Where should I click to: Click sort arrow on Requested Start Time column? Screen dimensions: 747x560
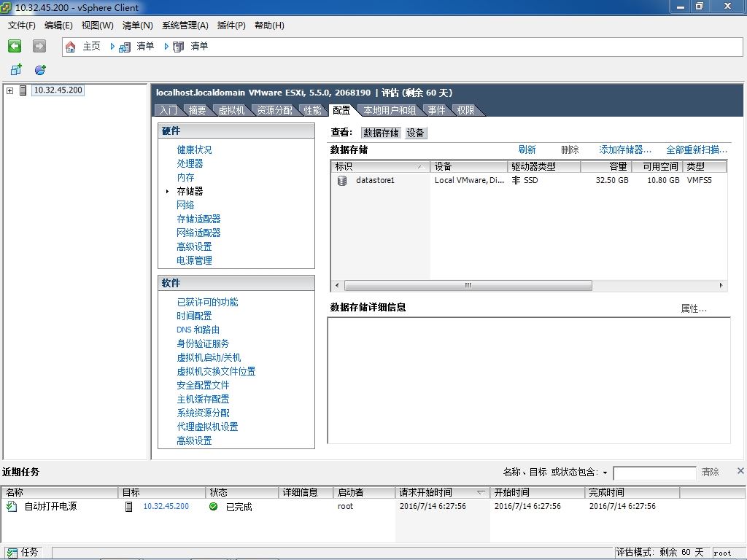[x=481, y=492]
